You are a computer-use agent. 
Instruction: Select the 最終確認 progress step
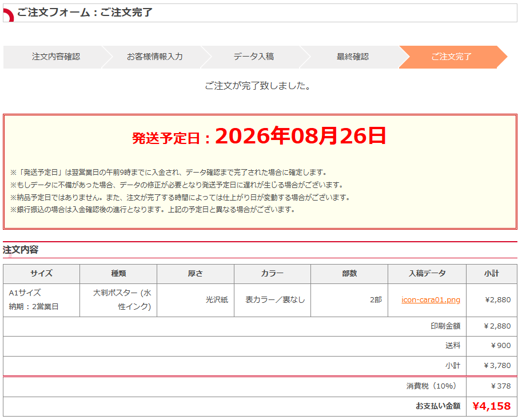tap(353, 57)
